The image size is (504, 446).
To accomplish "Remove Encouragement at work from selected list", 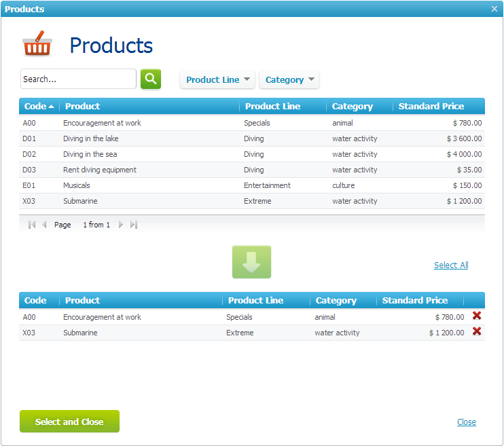I will (x=477, y=316).
